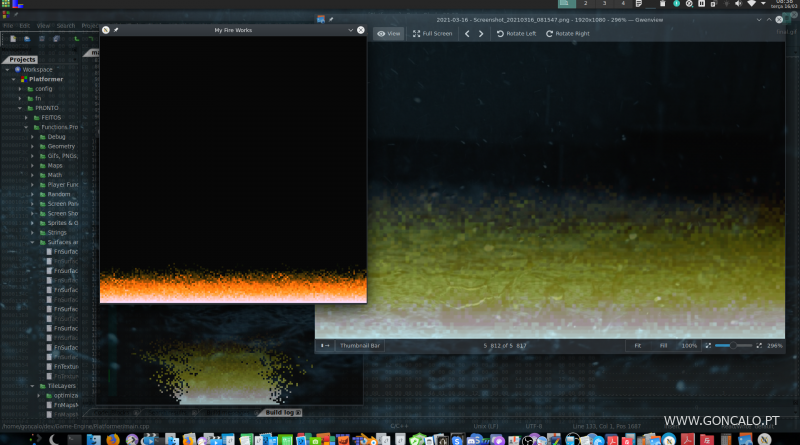Set zoom to 100% in Gwenview
800x445 pixels.
point(688,345)
